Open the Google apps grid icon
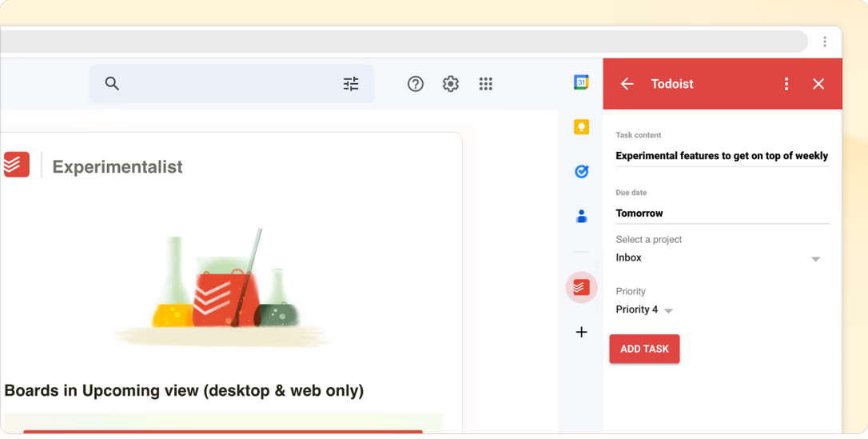868x439 pixels. tap(485, 84)
